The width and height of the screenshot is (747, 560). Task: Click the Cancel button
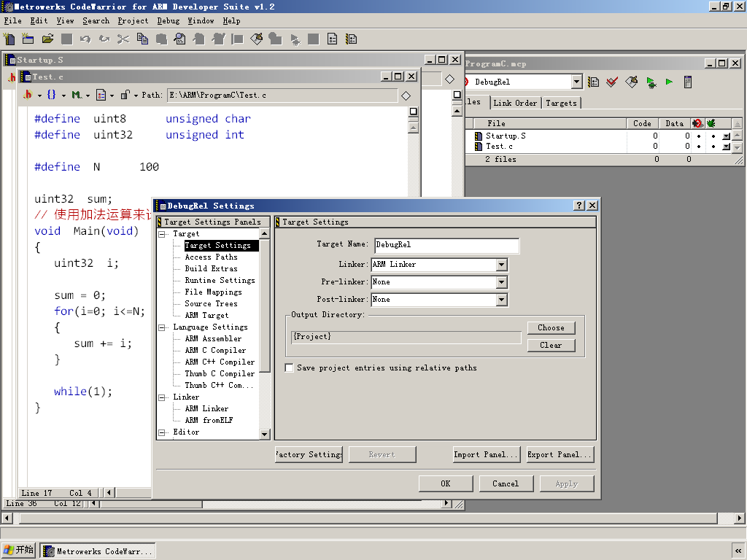click(x=506, y=484)
